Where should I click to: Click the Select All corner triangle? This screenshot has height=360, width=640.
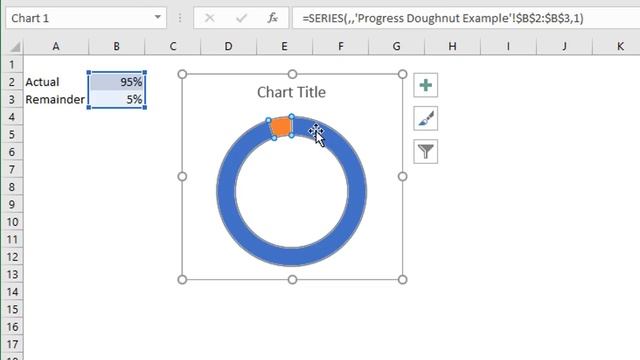14,47
